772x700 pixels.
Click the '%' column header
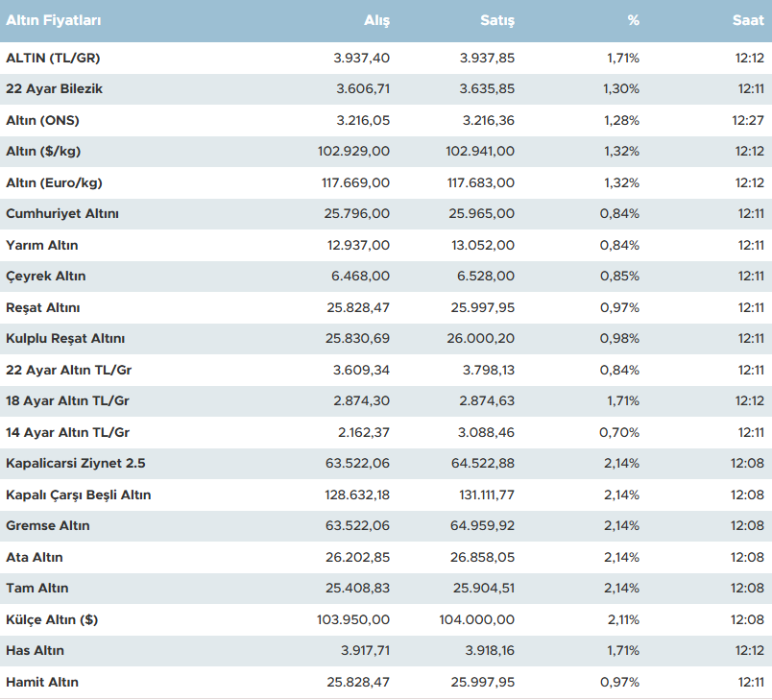coord(633,20)
